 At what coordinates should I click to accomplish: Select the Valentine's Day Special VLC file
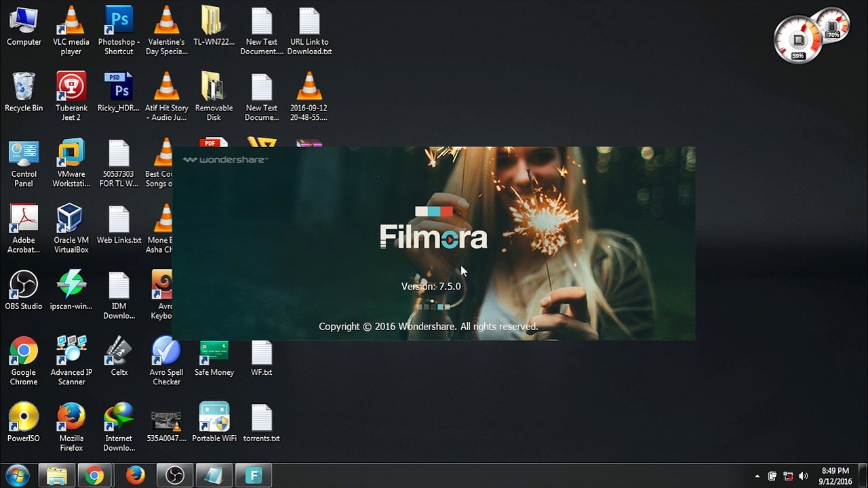tap(166, 30)
